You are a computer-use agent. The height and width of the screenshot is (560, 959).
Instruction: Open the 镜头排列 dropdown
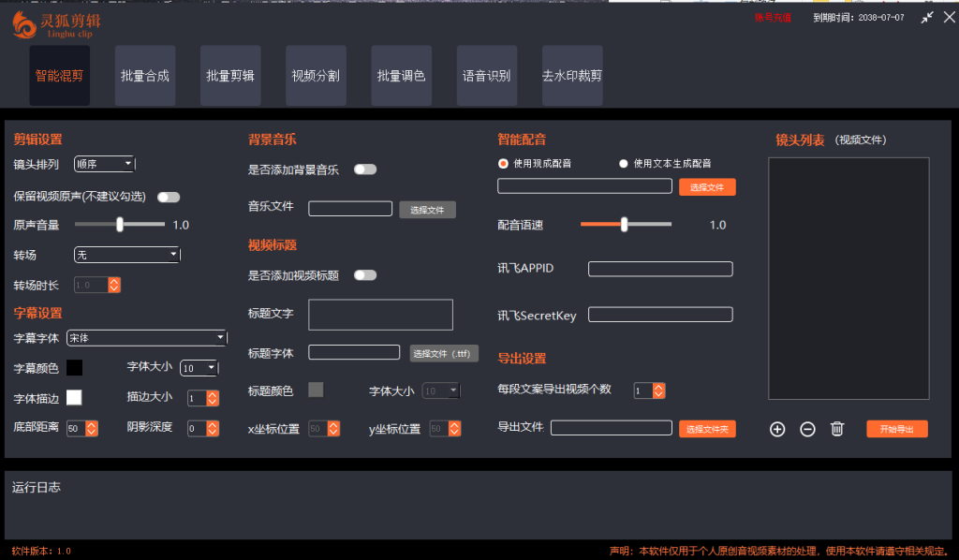click(x=104, y=165)
